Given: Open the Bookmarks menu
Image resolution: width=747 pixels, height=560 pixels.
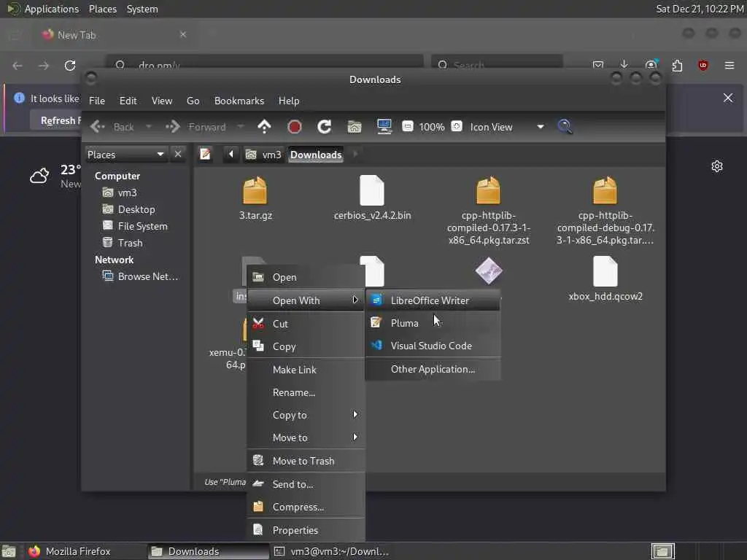Looking at the screenshot, I should [x=239, y=101].
